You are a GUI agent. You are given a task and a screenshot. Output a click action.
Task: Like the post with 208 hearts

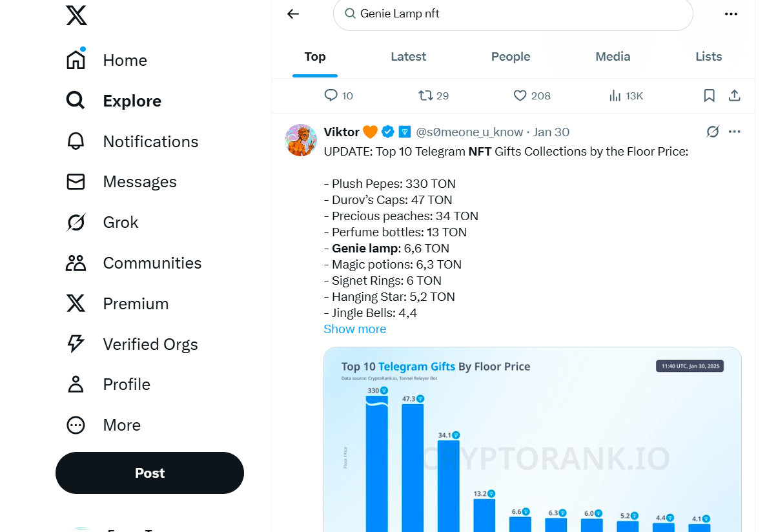tap(520, 96)
